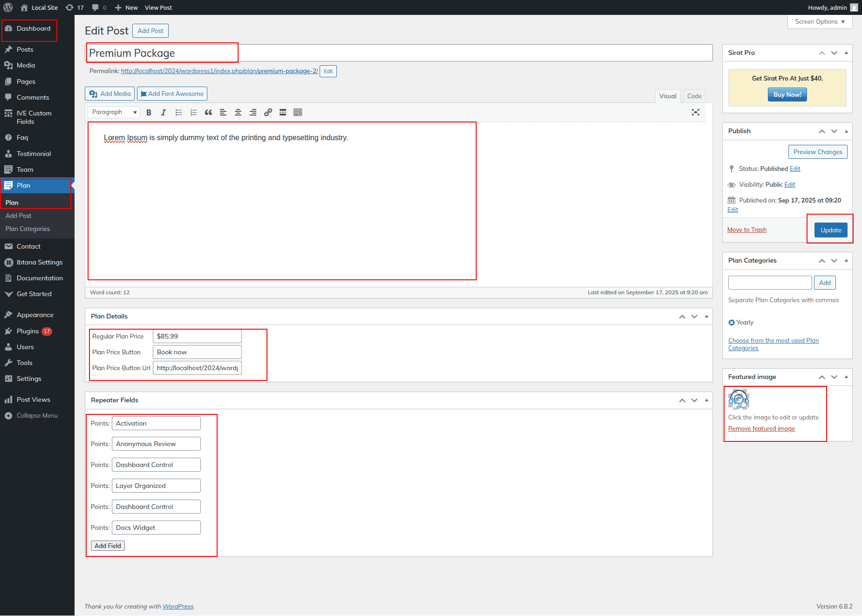Apply italic formatting in editor

164,112
